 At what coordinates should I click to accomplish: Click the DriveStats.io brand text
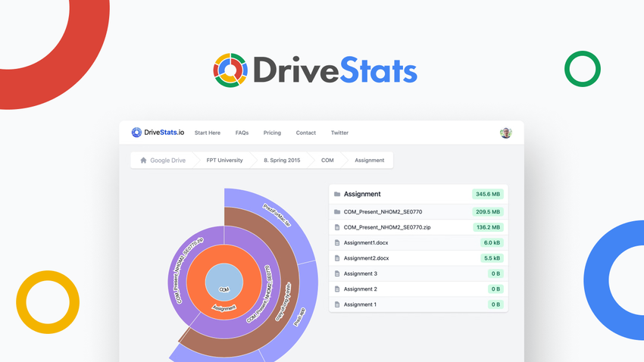pos(164,133)
